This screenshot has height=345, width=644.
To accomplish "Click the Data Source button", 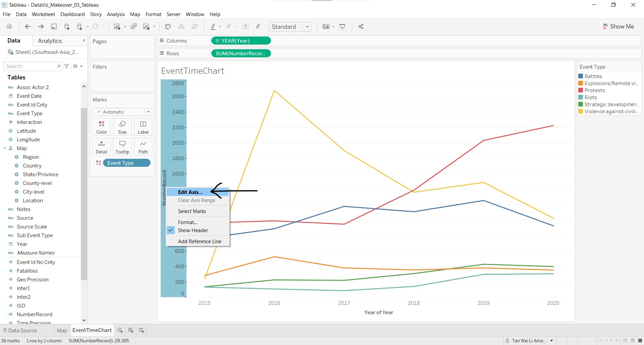I will 20,330.
